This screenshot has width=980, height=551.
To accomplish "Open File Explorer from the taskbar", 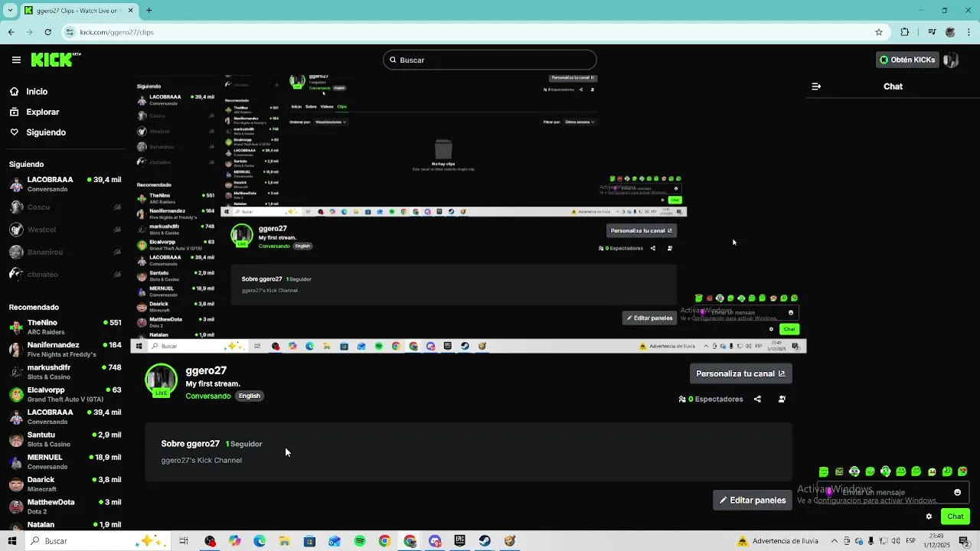I will [284, 541].
